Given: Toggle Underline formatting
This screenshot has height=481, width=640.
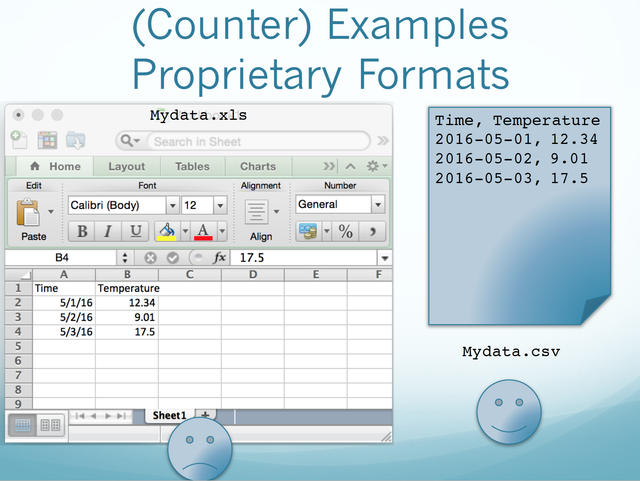Looking at the screenshot, I should point(135,232).
